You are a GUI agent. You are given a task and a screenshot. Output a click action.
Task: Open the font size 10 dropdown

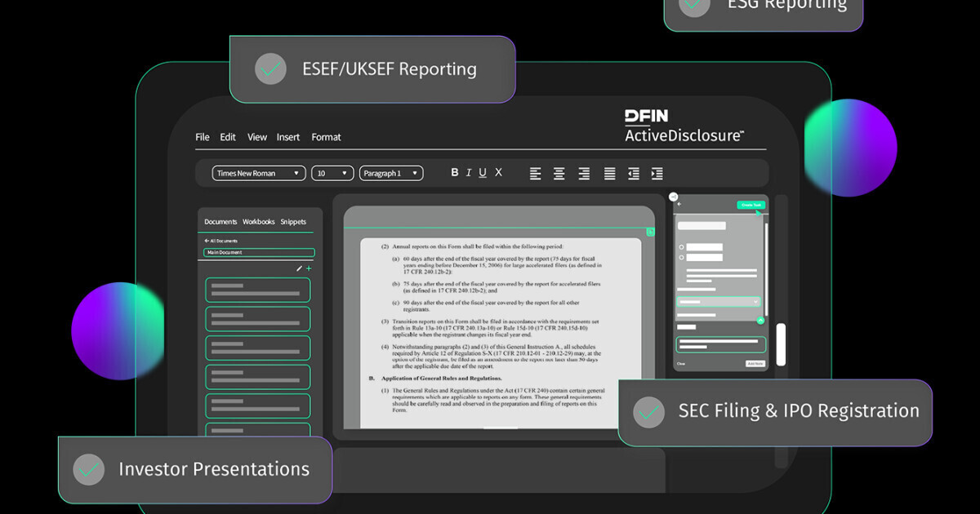click(x=333, y=173)
